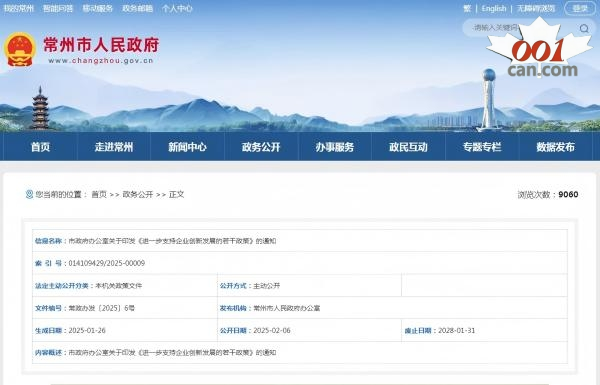Open the 专题专栏 navigation tab
Viewport: 600px width, 385px height.
click(482, 147)
